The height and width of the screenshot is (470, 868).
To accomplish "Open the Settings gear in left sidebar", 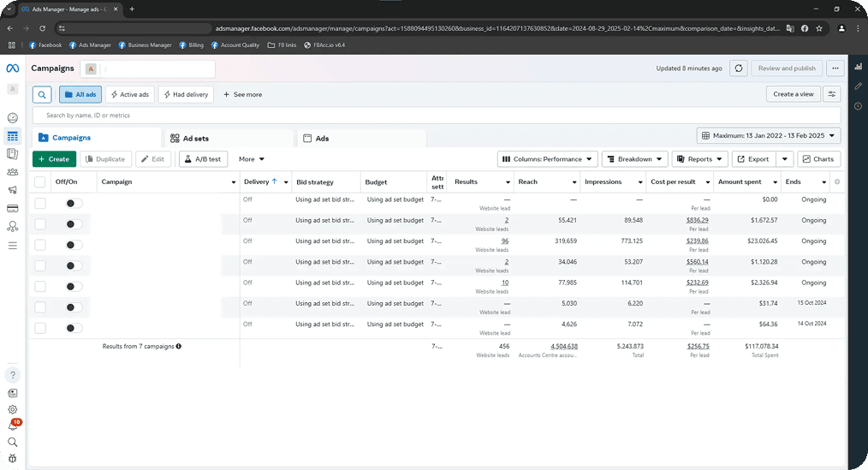I will (12, 409).
